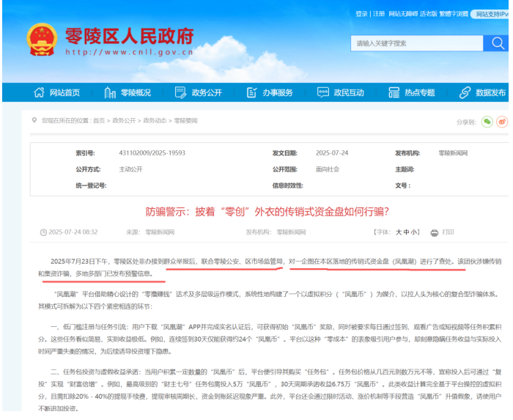
Task: Click the 登录 login link
Action: click(361, 14)
